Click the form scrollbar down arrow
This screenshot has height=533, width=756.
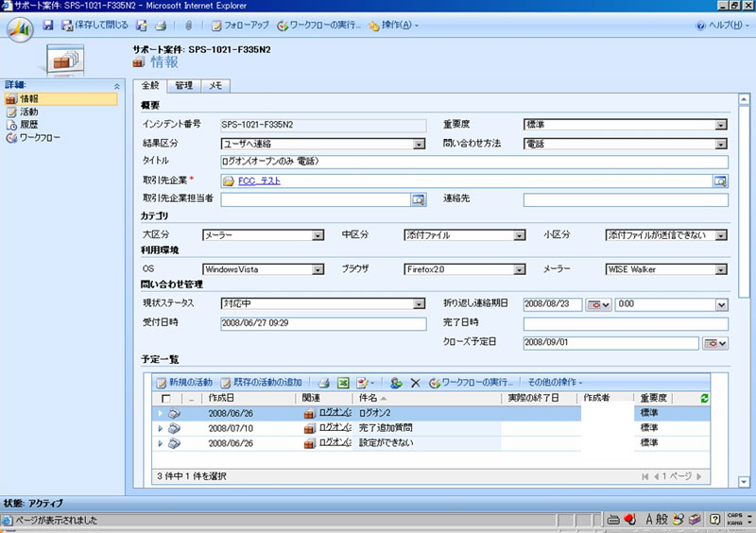[744, 482]
